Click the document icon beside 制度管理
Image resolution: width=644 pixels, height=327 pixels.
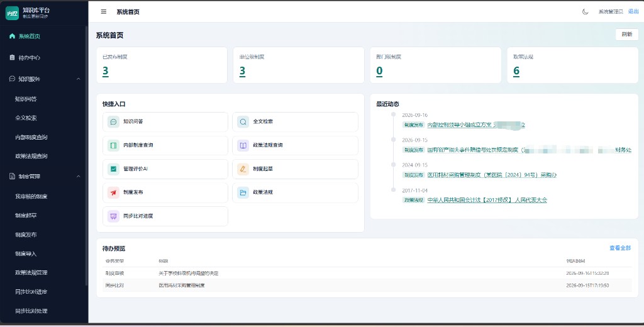pos(12,176)
